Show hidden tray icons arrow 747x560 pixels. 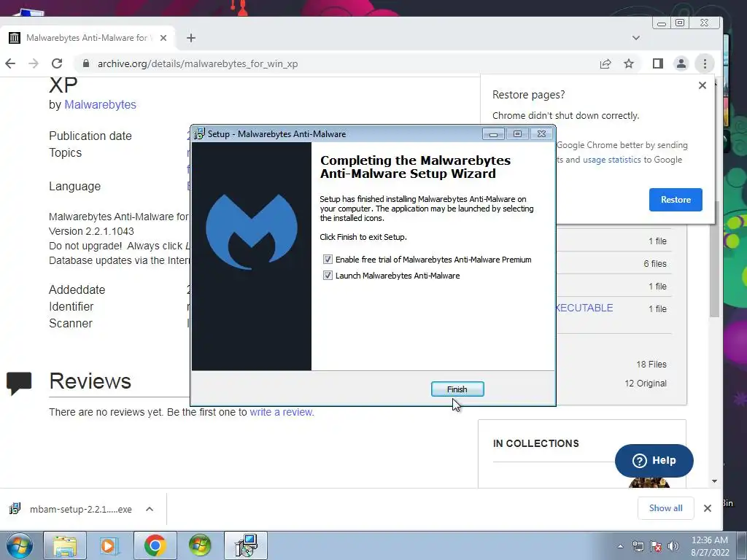point(620,546)
